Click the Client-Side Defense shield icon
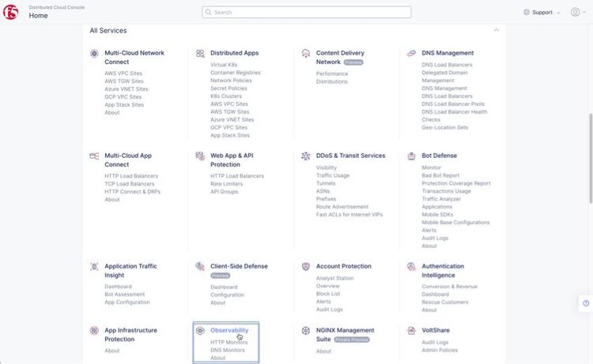The width and height of the screenshot is (593, 364). pyautogui.click(x=200, y=267)
